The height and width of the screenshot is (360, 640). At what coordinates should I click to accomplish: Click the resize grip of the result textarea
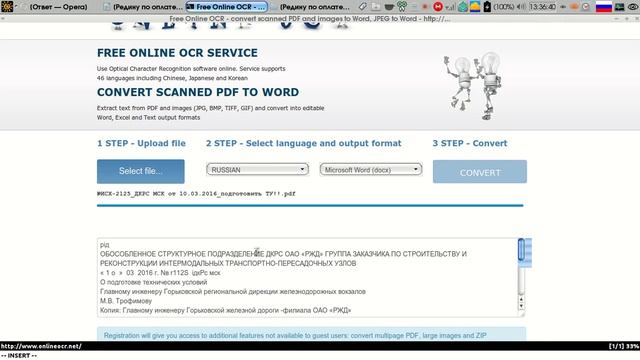[x=521, y=314]
